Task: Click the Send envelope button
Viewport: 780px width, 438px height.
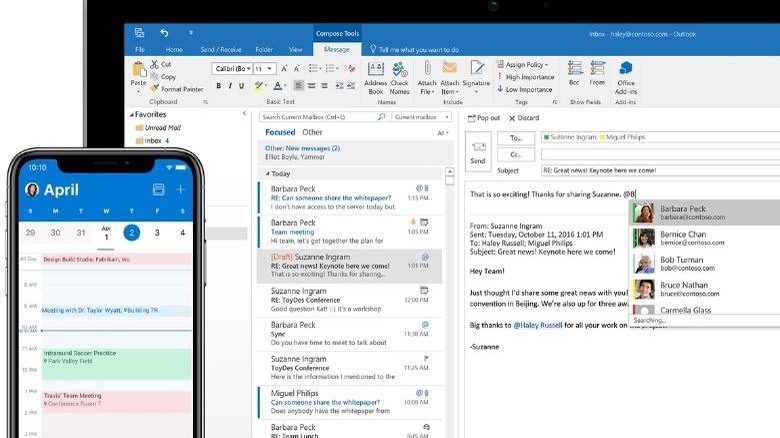Action: (478, 151)
